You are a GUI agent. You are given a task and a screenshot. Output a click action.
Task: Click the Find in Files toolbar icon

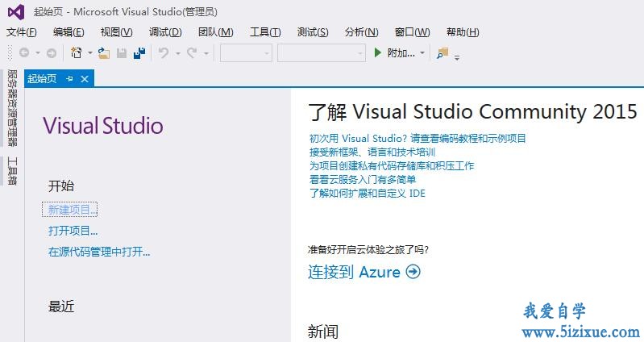coord(442,53)
